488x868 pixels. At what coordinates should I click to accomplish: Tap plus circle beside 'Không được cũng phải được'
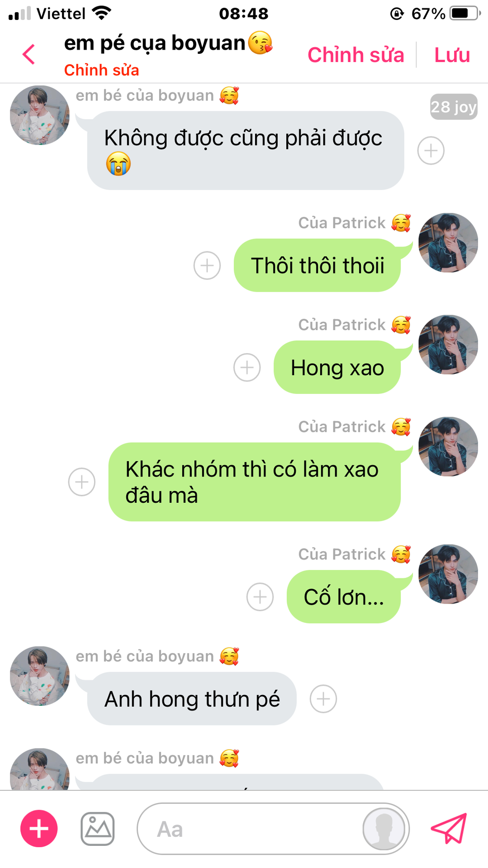[x=431, y=151]
